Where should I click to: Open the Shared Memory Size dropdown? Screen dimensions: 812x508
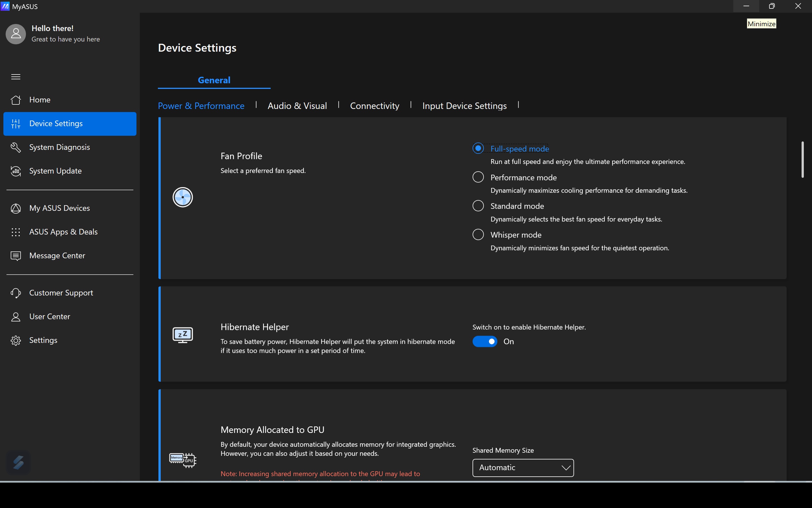(x=523, y=468)
